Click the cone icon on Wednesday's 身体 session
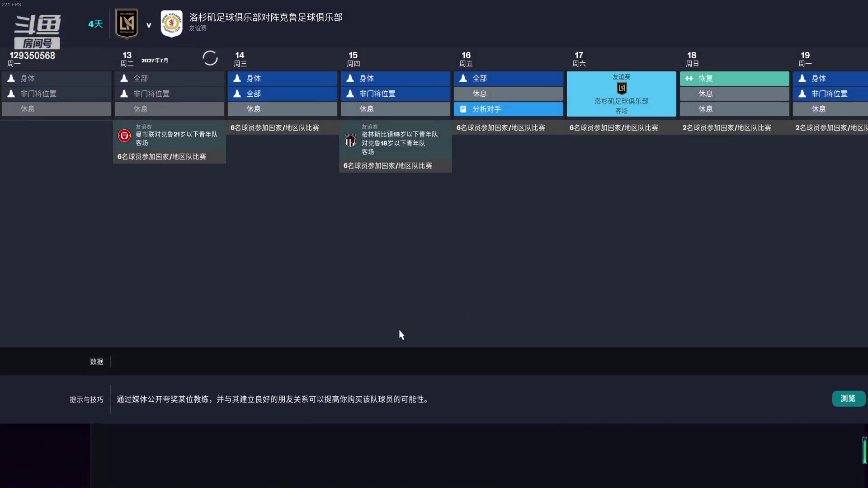Screen dimensions: 868x488 237,78
